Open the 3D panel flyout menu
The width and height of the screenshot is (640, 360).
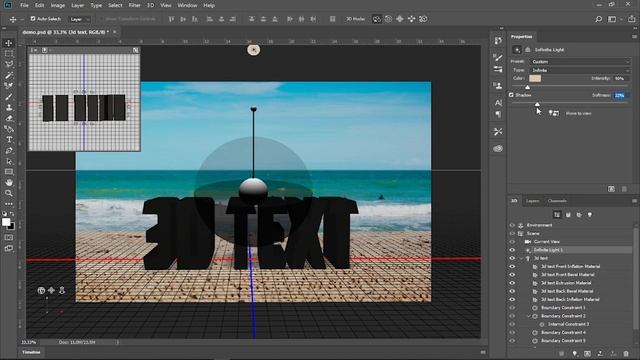click(634, 201)
